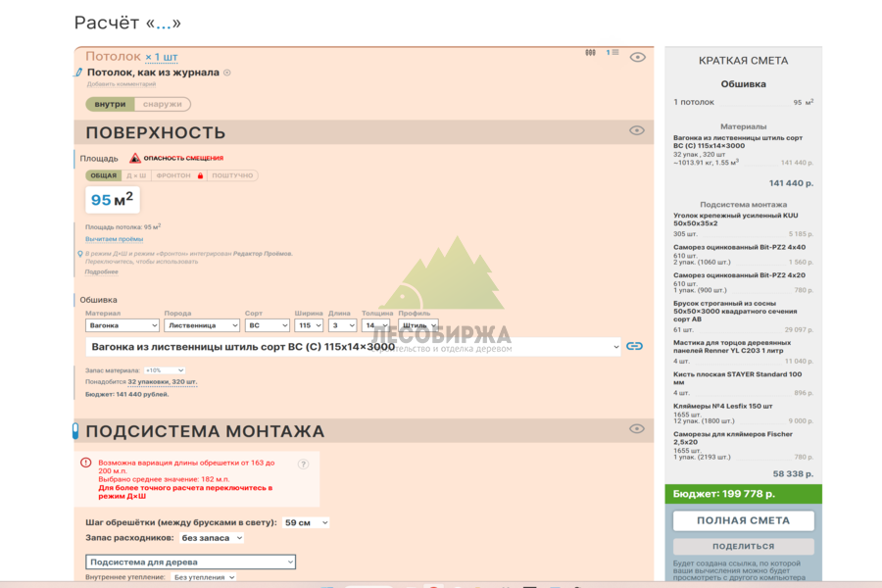Click the small circle icon after 'Потолок, как из журнала'
Viewport: 882px width, 588px height.
(x=227, y=73)
